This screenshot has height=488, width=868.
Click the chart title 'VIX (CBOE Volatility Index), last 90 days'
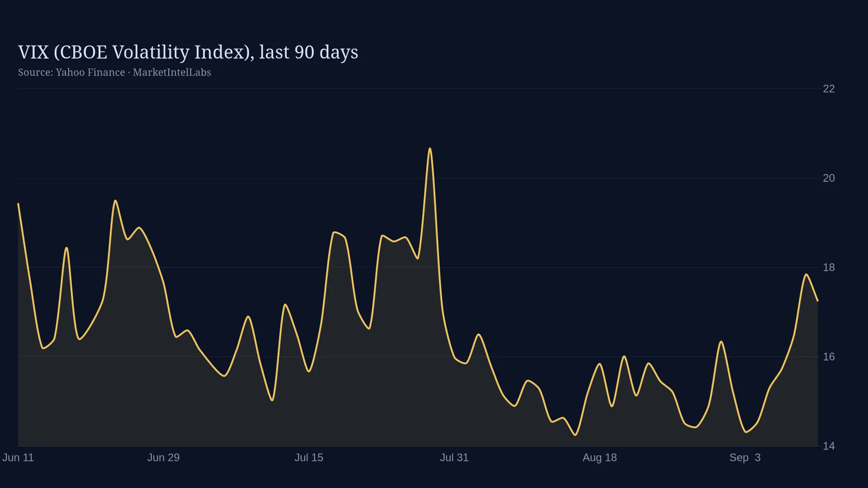188,52
